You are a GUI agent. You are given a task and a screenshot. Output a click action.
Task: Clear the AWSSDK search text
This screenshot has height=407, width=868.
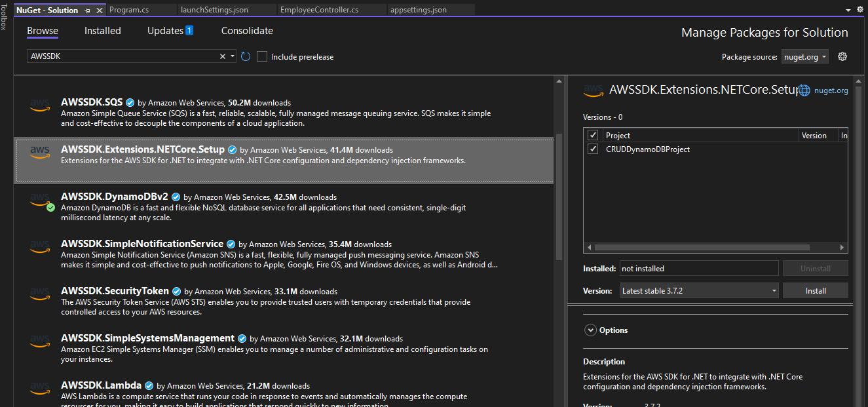tap(223, 56)
